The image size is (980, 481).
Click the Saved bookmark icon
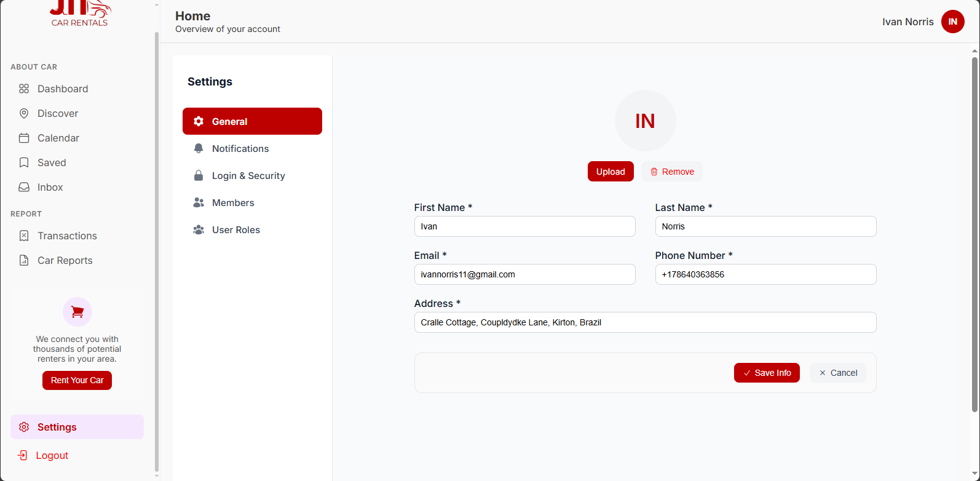click(24, 162)
